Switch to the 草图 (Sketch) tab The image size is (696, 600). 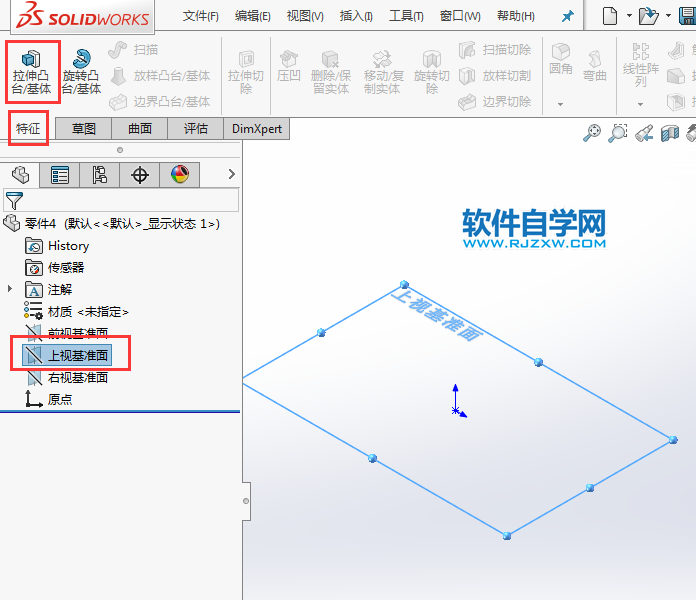point(84,129)
